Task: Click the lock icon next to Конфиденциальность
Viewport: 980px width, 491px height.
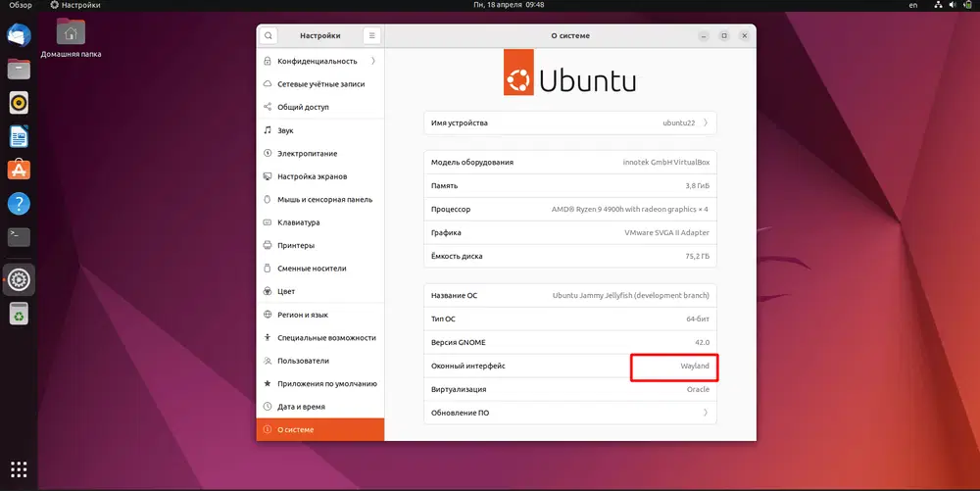Action: pyautogui.click(x=268, y=61)
